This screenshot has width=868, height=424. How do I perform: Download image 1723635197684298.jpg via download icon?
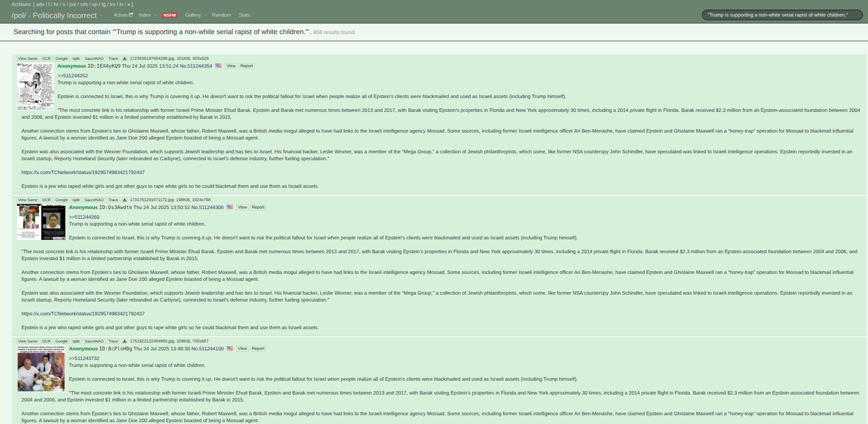pos(124,58)
